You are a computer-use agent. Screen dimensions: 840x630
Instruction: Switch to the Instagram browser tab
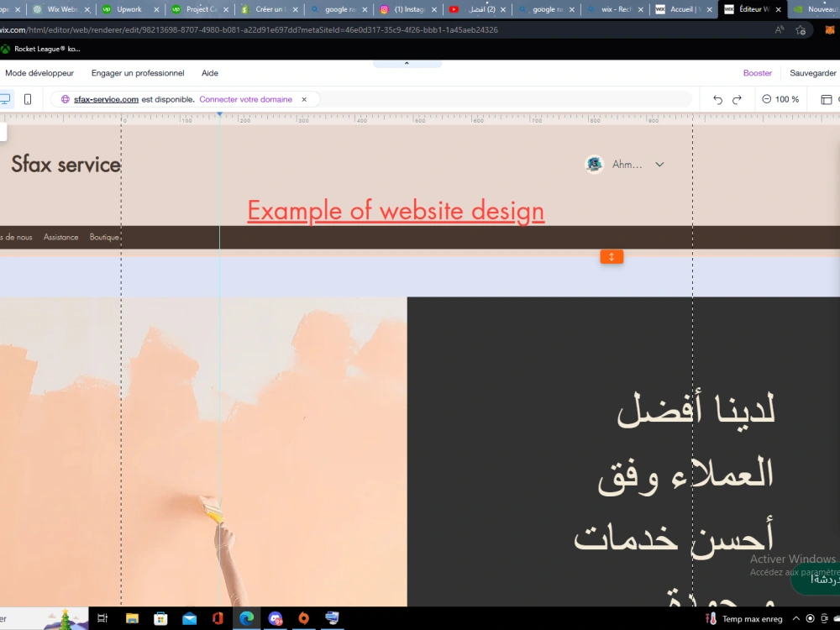409,9
